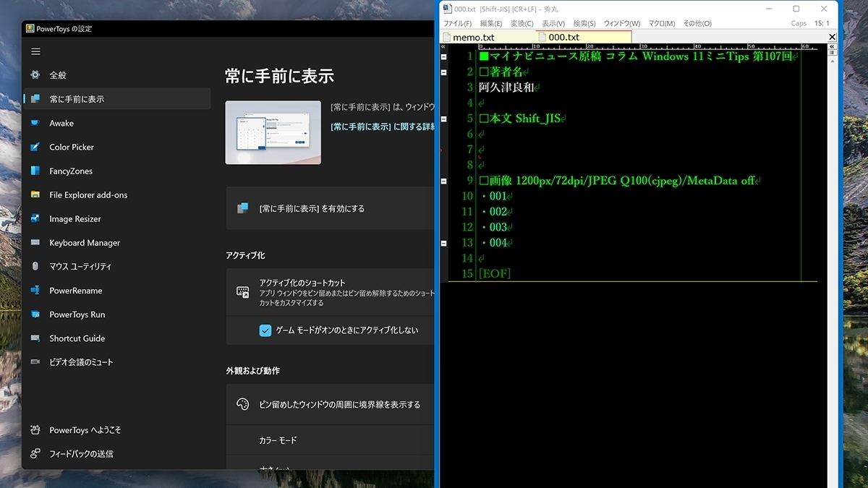
Task: Open FancyZones settings page
Action: click(x=117, y=171)
